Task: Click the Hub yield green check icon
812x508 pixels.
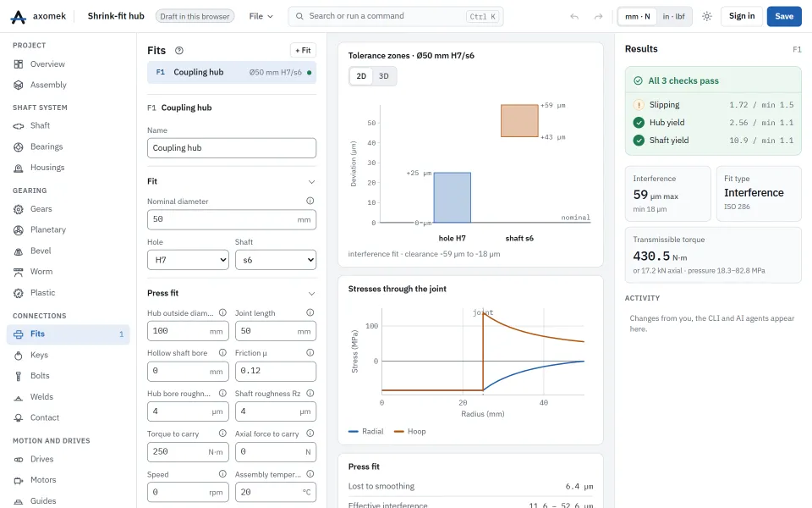Action: coord(639,122)
